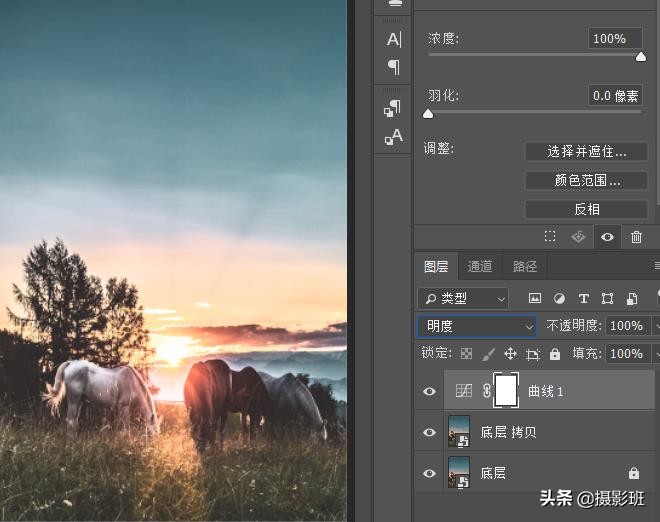Apply mask diamond icon in properties
The image size is (660, 522).
(578, 237)
